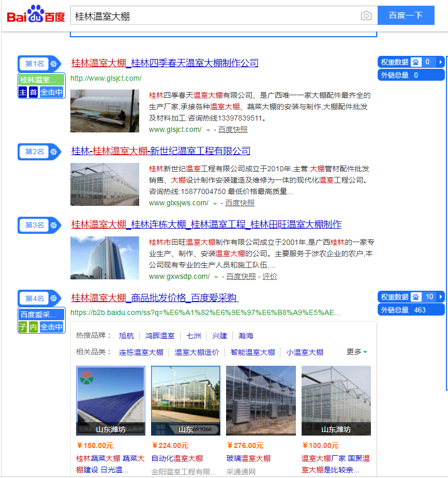Open result 桂林-桂林温室大棚-新世纪温室工程有限公司
This screenshot has width=448, height=478.
(160, 151)
